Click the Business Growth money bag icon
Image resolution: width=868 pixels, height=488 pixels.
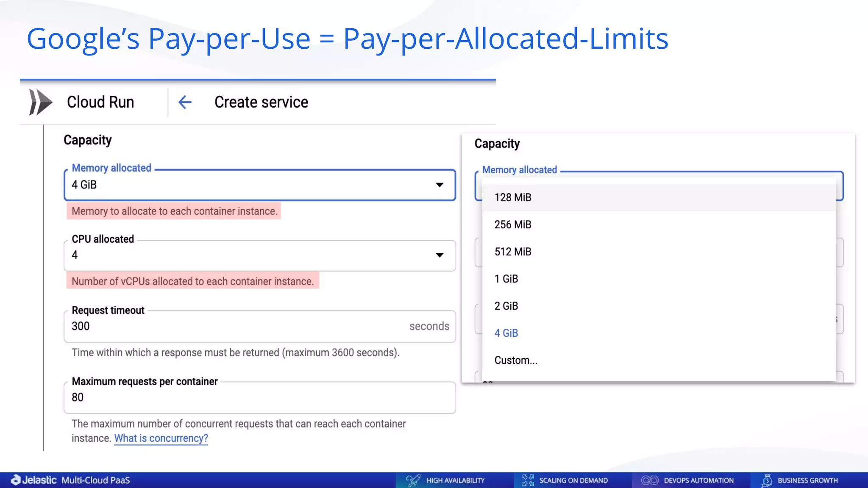click(767, 480)
